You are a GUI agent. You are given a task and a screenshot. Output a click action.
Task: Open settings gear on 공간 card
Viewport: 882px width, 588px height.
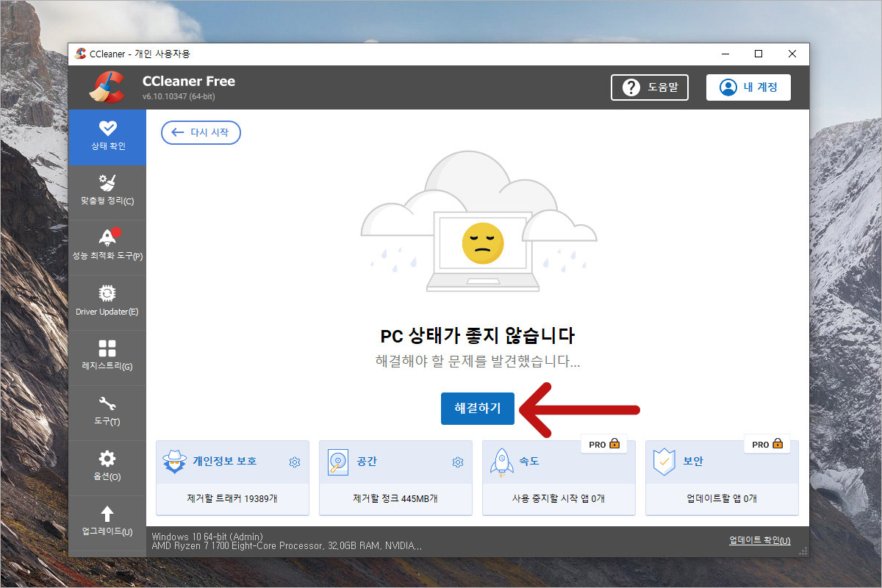pyautogui.click(x=458, y=462)
